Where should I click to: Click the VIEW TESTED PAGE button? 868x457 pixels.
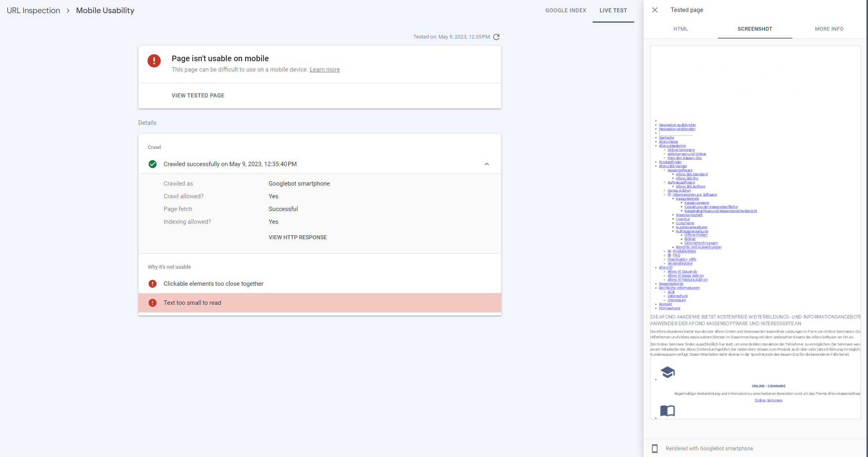point(198,95)
